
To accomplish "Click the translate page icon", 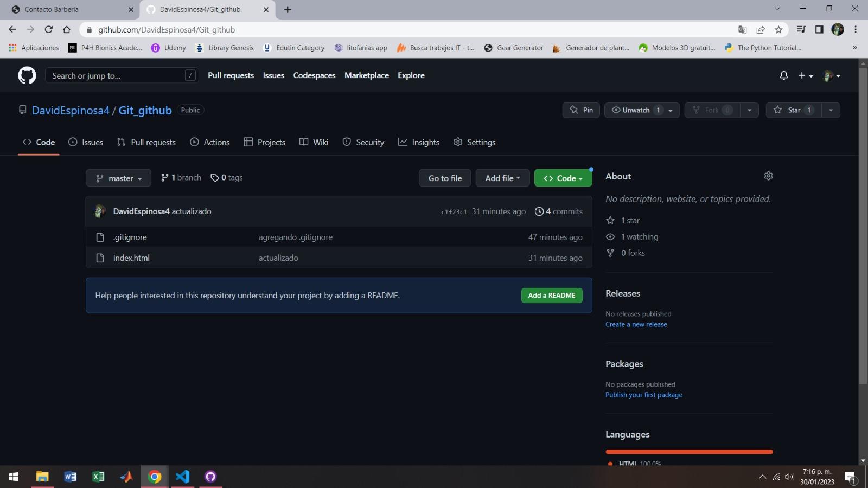I will pyautogui.click(x=743, y=29).
